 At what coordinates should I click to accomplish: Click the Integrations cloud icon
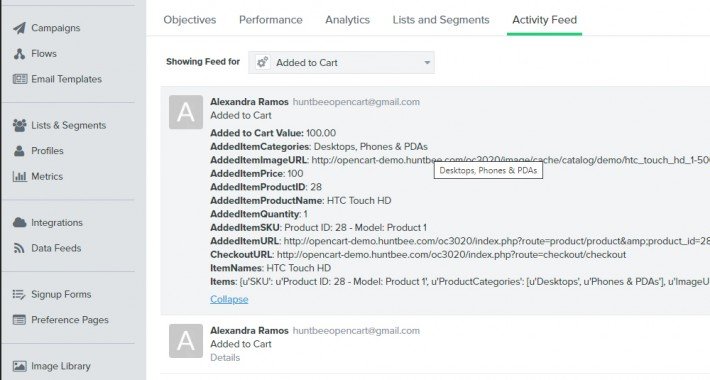tap(19, 222)
